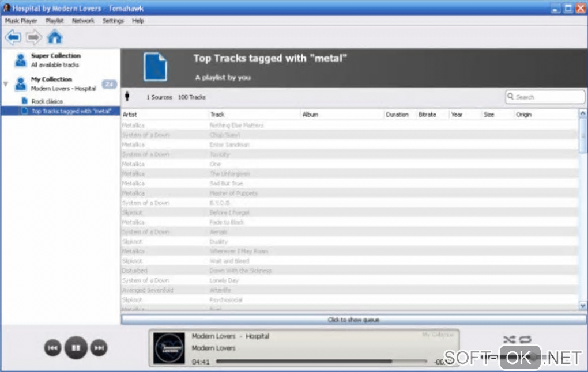588x372 pixels.
Task: Click the Modern Lovers album art thumbnail
Action: [x=169, y=348]
